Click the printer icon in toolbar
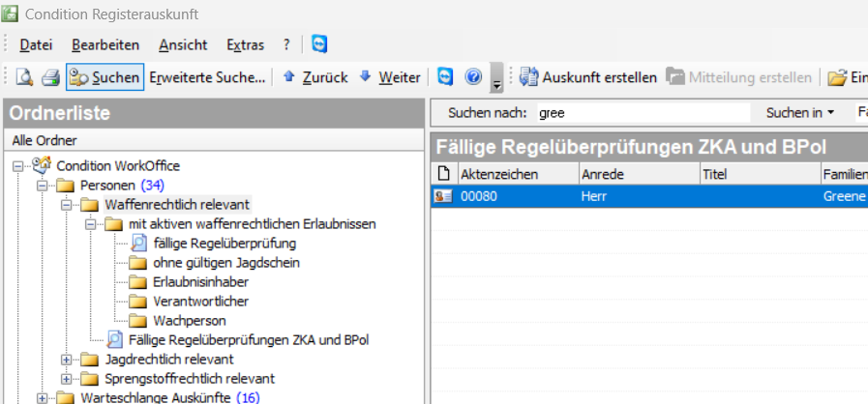 (x=50, y=77)
